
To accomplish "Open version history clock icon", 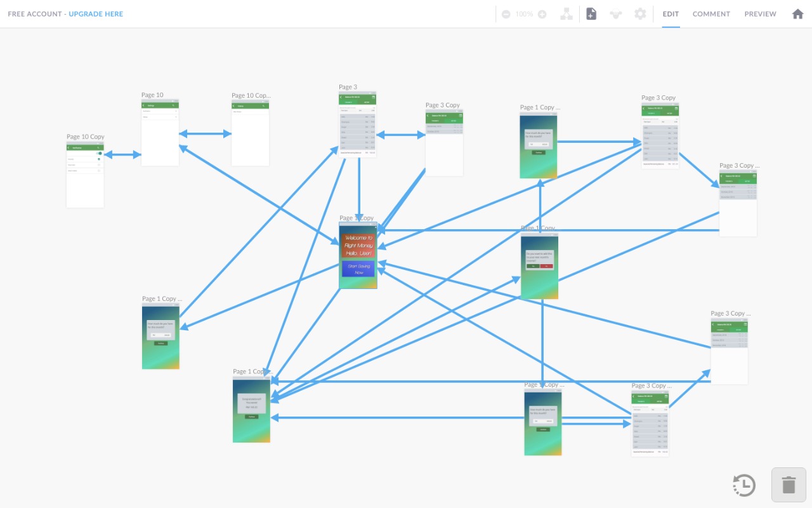I will (x=744, y=485).
